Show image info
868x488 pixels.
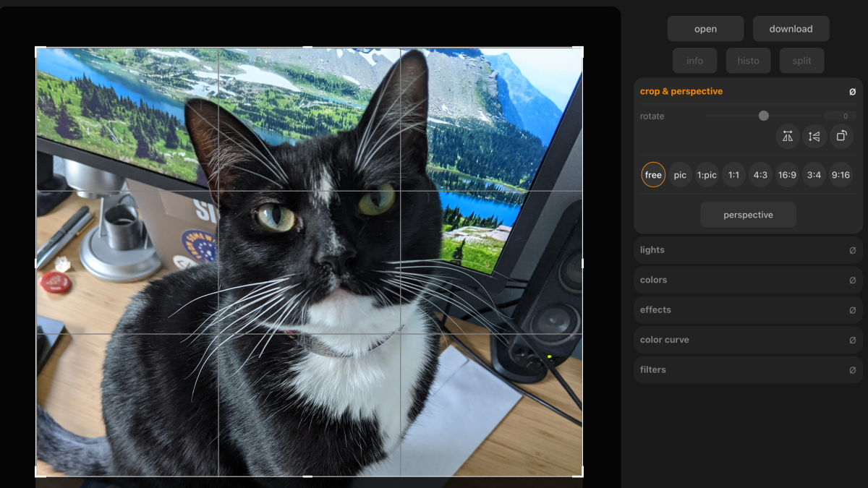point(694,61)
